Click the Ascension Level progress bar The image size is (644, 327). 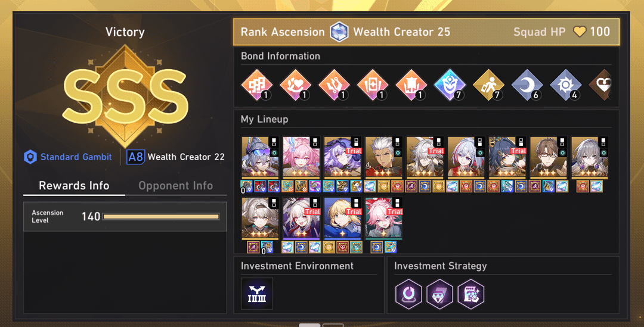coord(161,216)
